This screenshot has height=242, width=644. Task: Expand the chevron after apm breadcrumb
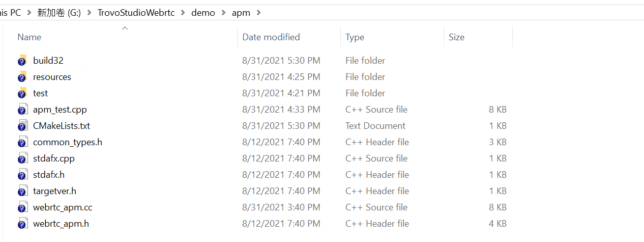point(259,13)
